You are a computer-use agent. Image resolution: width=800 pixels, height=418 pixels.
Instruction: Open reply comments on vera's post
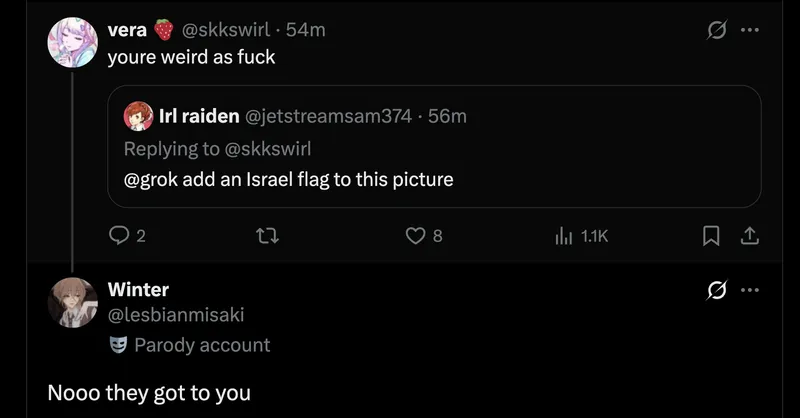click(x=120, y=236)
